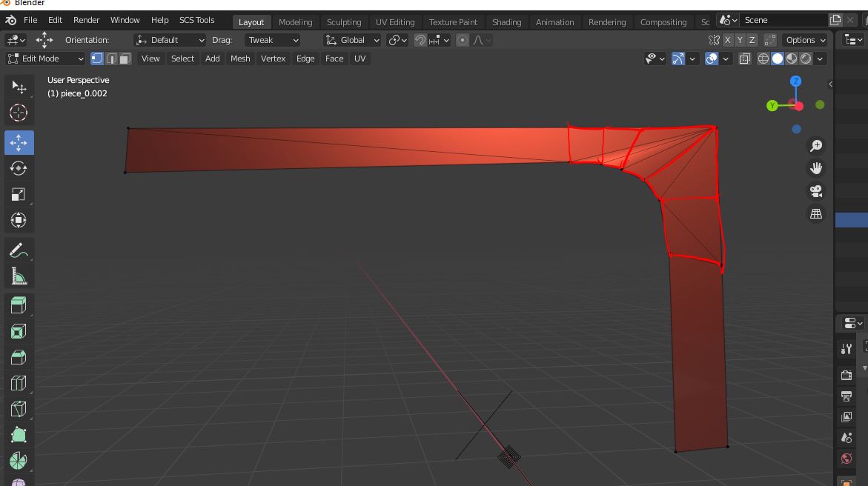
Task: Open the pivot point dropdown
Action: click(x=397, y=41)
